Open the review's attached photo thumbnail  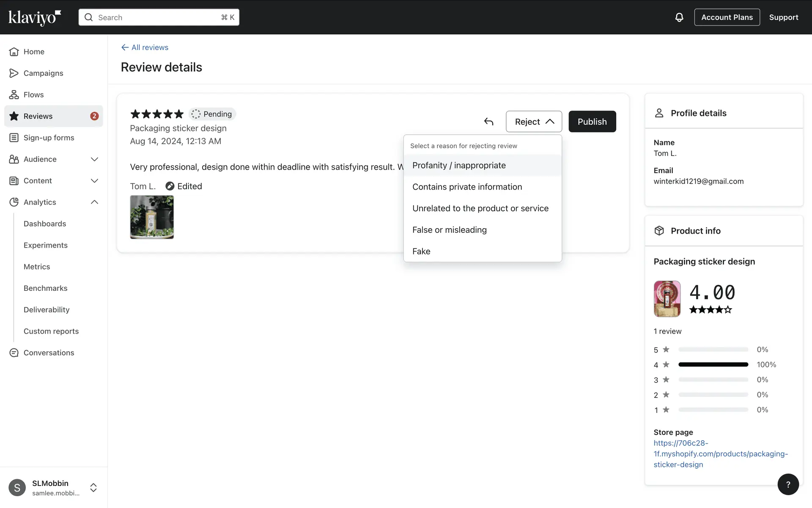[152, 217]
